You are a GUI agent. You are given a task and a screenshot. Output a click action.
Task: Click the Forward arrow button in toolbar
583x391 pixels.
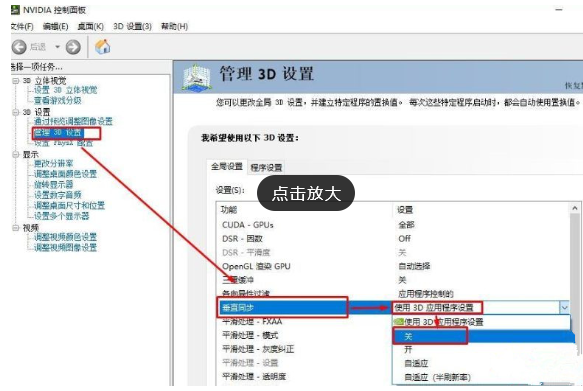pos(73,47)
